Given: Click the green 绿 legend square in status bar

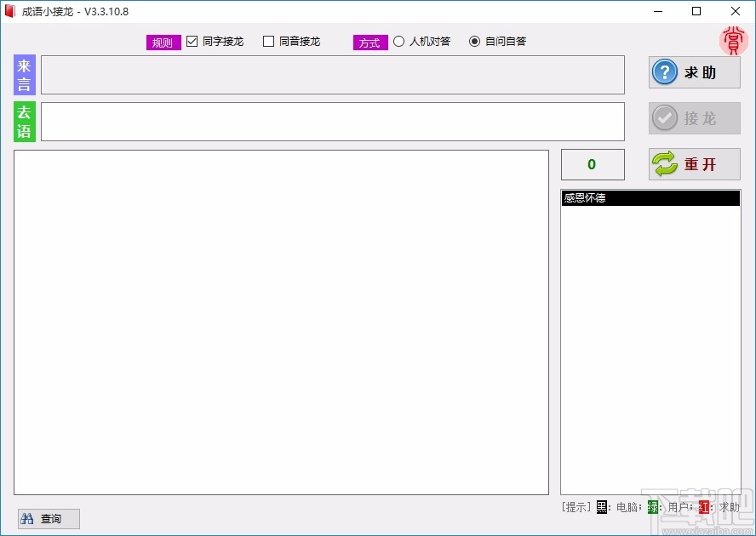Looking at the screenshot, I should click(651, 506).
